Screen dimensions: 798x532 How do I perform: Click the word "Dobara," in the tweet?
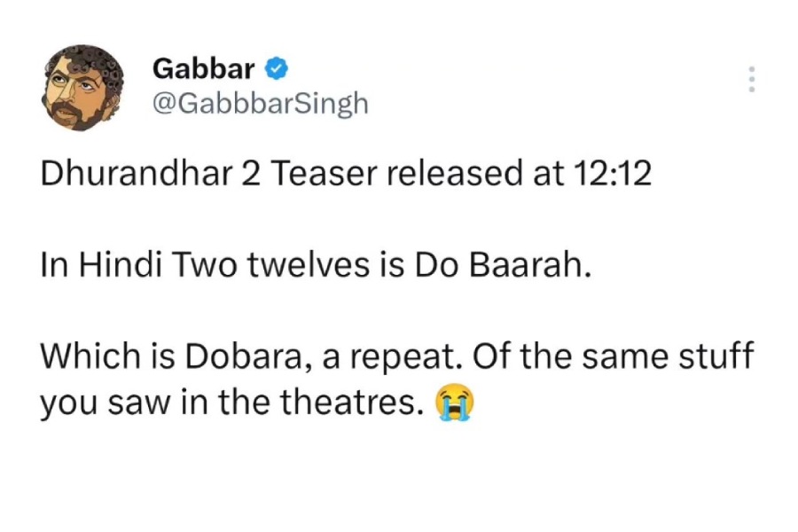coord(234,359)
